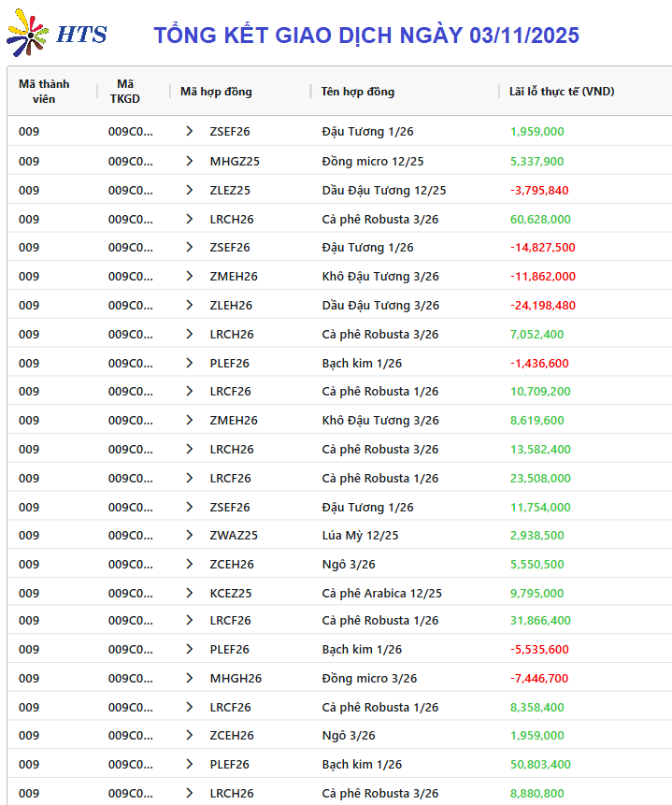Sort by the Mã thành viên column header
Viewport: 672px width, 805px height.
point(44,92)
